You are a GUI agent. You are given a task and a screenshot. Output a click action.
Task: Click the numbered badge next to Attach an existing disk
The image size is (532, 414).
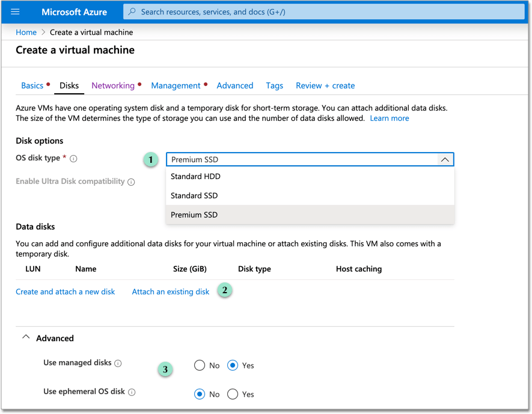coord(224,290)
